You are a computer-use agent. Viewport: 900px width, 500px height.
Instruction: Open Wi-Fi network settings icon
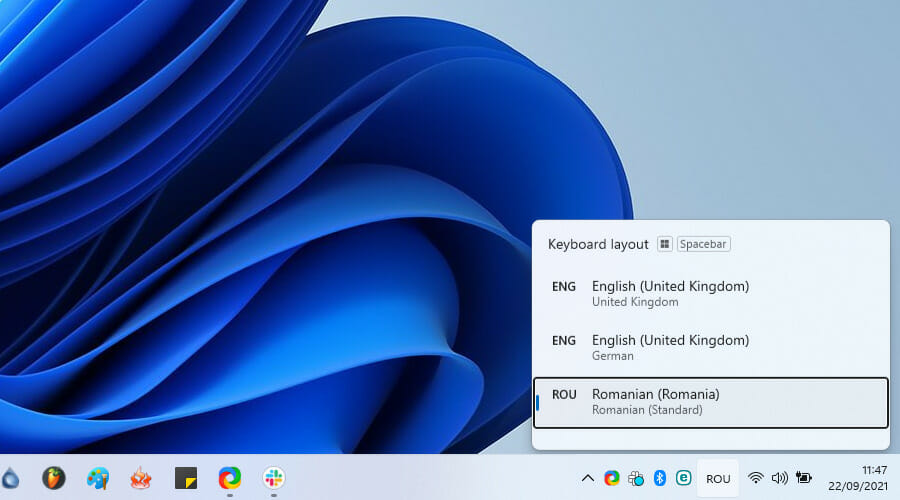(756, 478)
